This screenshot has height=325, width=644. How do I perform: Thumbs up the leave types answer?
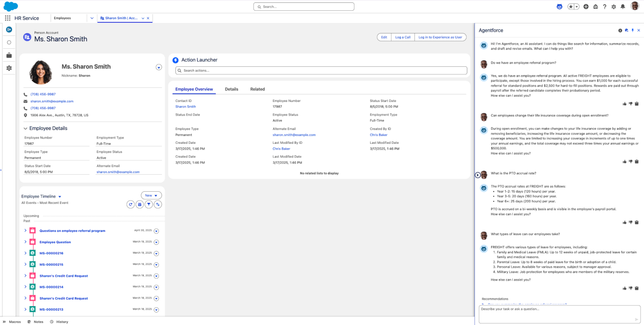pos(625,288)
